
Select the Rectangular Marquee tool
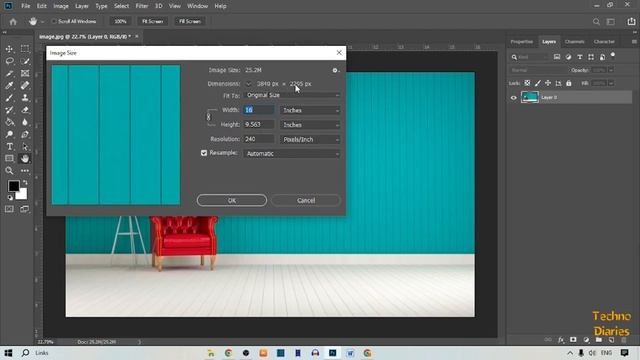tap(25, 49)
